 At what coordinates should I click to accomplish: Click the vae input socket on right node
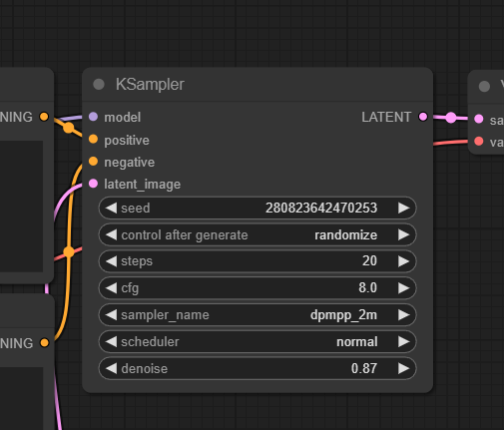tap(479, 141)
